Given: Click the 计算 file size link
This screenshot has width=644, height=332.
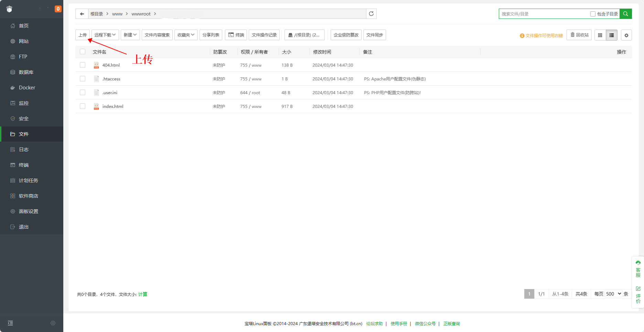Looking at the screenshot, I should click(142, 294).
